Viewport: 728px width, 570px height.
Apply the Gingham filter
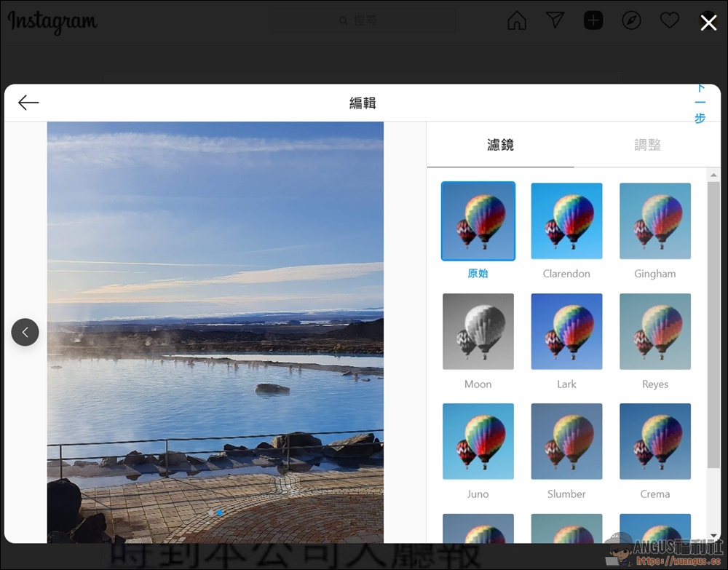(655, 221)
